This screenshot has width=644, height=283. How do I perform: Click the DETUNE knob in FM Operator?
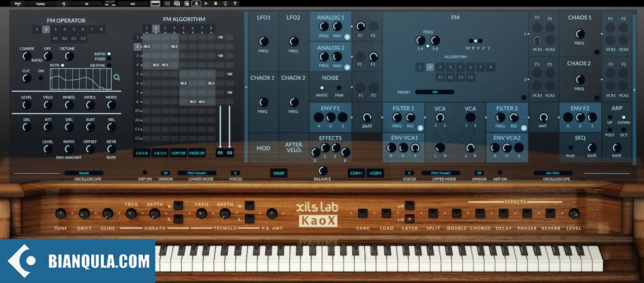click(69, 56)
